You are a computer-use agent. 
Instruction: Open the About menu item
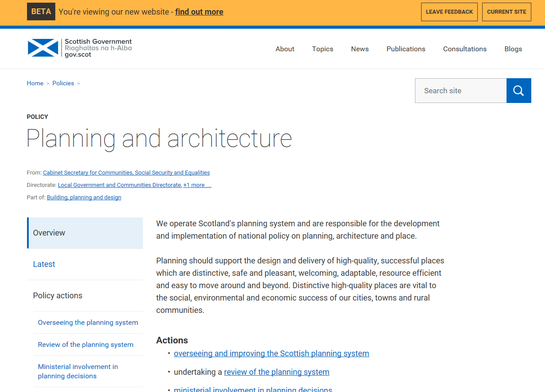tap(284, 49)
